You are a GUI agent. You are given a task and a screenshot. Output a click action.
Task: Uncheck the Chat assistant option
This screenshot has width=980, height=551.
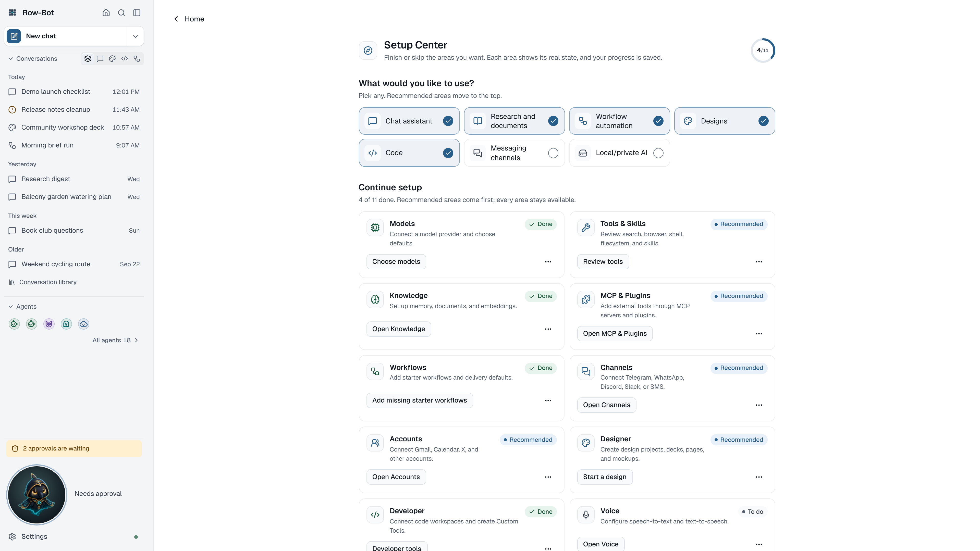point(409,121)
